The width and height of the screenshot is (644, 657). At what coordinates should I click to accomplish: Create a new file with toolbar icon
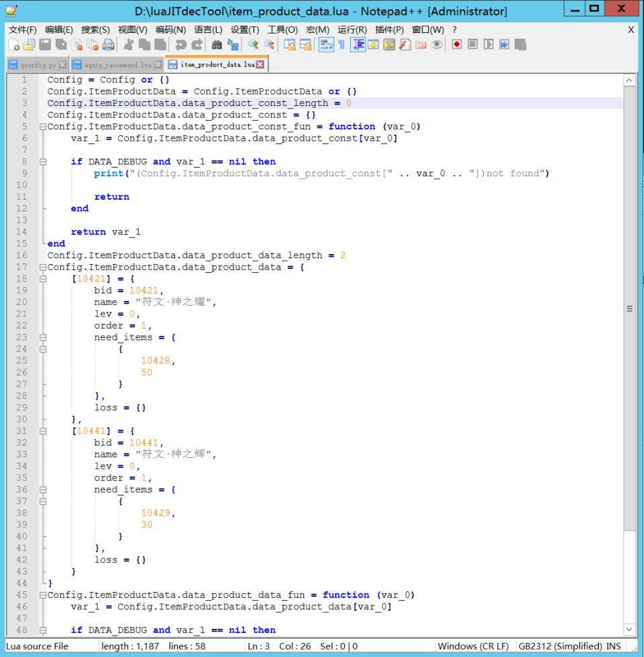point(13,45)
